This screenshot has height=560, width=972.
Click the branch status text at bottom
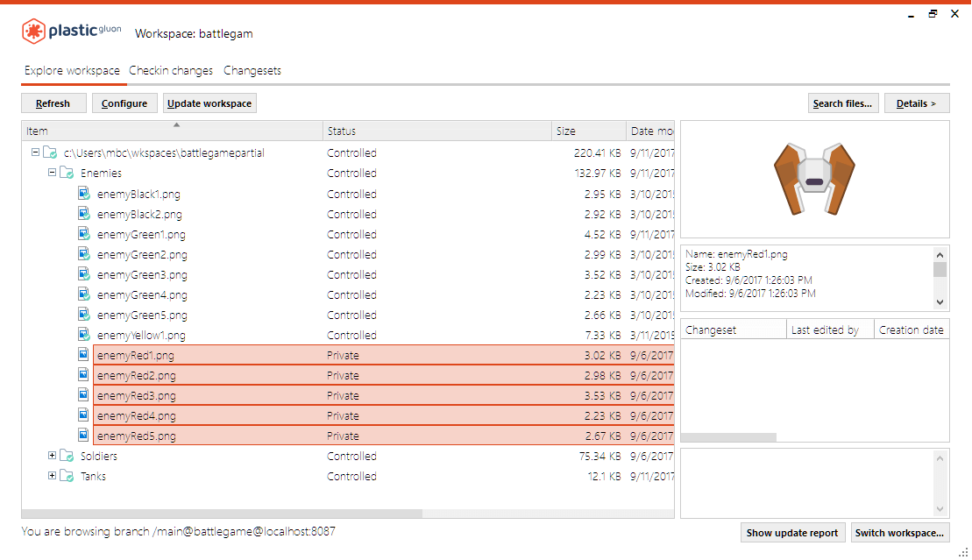tap(179, 531)
